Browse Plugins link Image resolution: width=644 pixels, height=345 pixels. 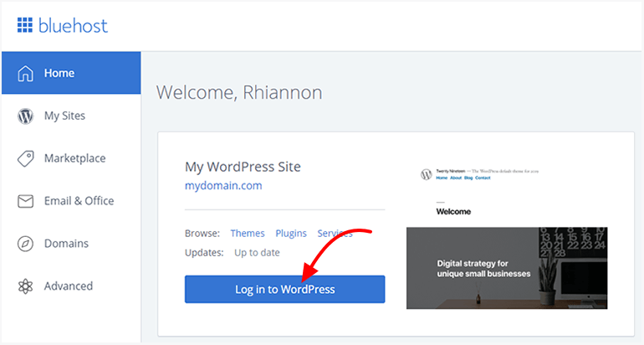tap(291, 233)
